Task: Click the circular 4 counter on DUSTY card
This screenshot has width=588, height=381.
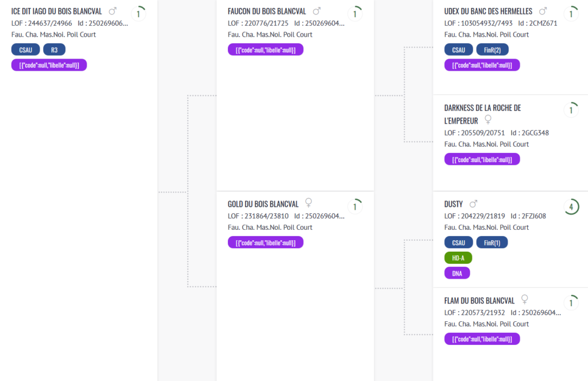Action: tap(571, 207)
